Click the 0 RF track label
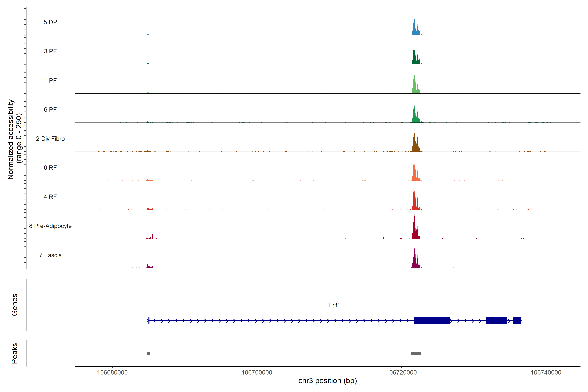Screen dimensions: 588x392 click(x=50, y=168)
